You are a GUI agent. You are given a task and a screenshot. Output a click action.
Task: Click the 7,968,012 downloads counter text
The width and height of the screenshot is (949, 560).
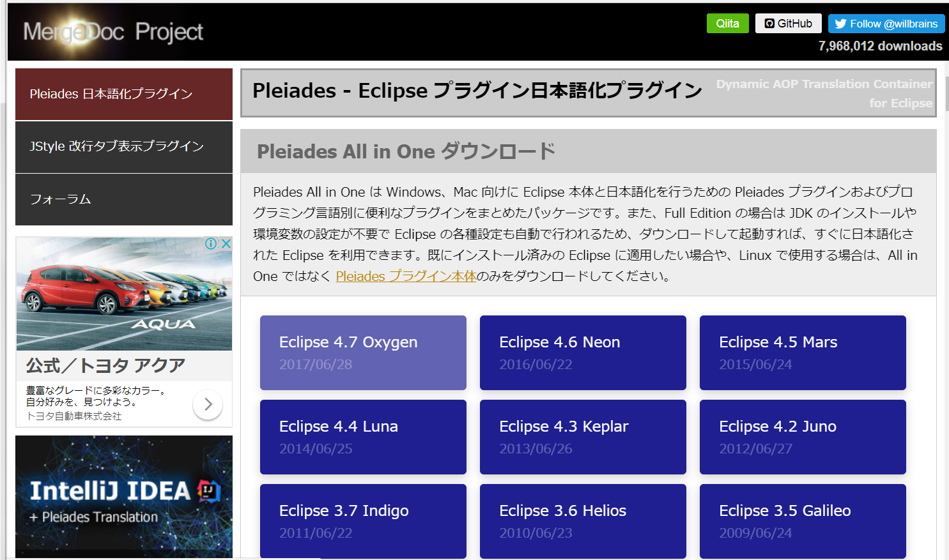880,46
